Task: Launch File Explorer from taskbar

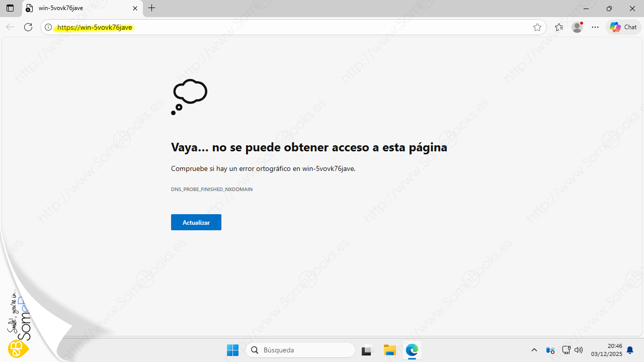Action: click(389, 350)
